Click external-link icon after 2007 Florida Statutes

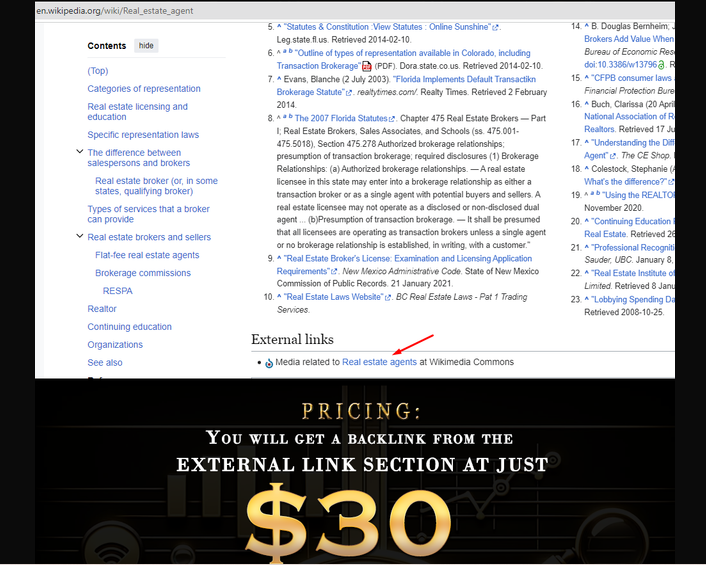(x=392, y=119)
